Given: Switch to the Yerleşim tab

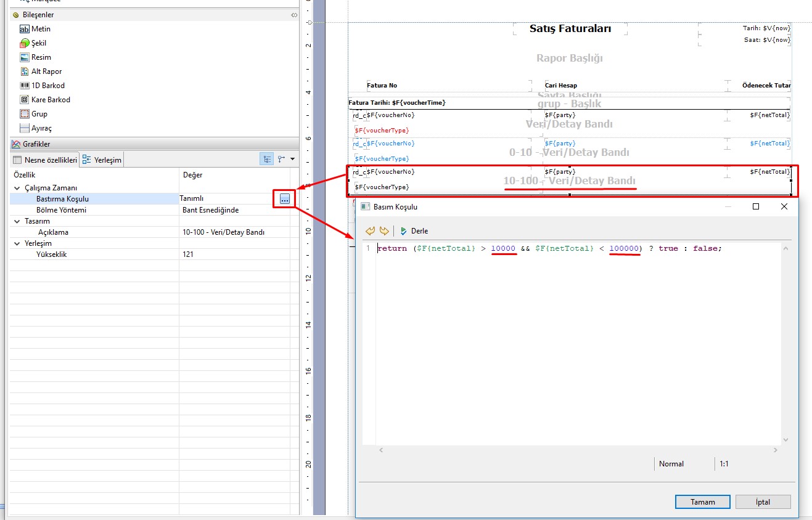Looking at the screenshot, I should (102, 160).
